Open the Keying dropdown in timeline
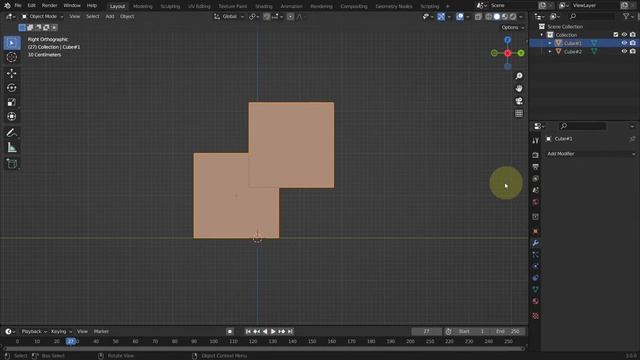The width and height of the screenshot is (640, 360). [61, 331]
